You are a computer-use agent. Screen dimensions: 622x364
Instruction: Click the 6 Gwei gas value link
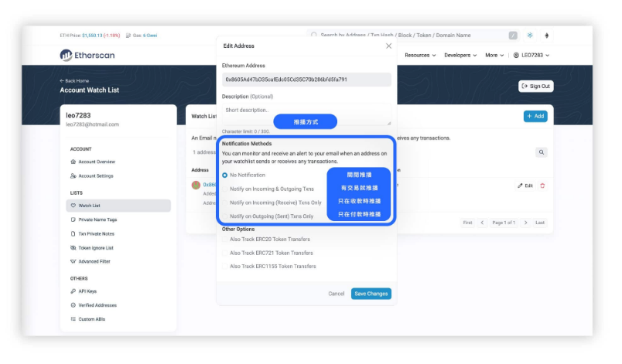click(150, 36)
